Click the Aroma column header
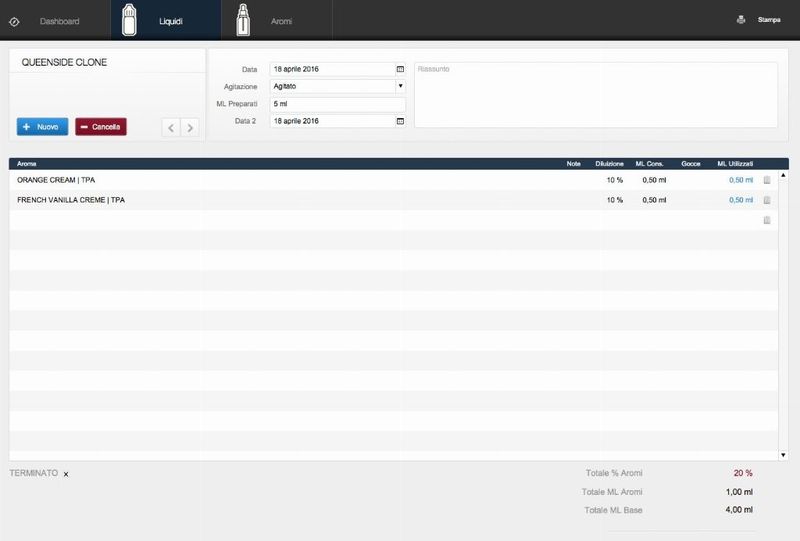 [27, 164]
